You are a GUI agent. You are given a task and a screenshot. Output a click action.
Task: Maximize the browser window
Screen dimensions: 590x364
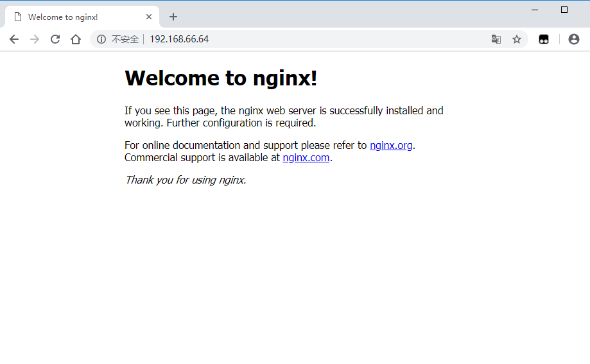tap(564, 10)
